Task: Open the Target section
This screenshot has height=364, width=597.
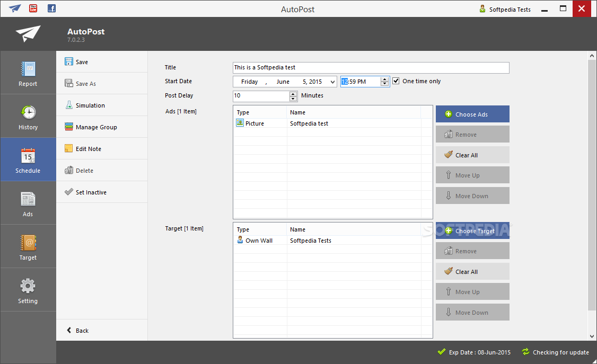Action: point(28,246)
